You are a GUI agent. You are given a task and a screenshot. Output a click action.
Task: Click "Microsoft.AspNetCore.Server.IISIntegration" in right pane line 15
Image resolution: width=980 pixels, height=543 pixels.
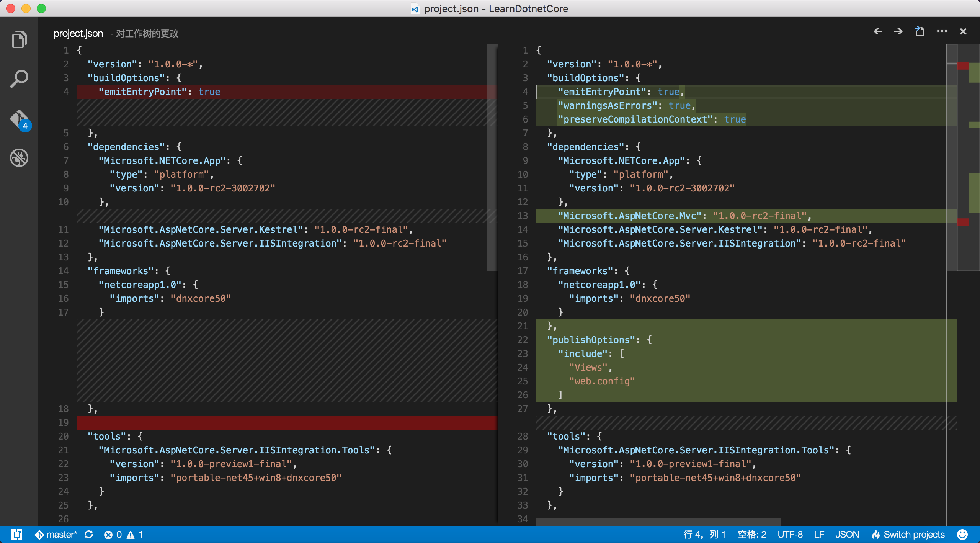pos(679,244)
